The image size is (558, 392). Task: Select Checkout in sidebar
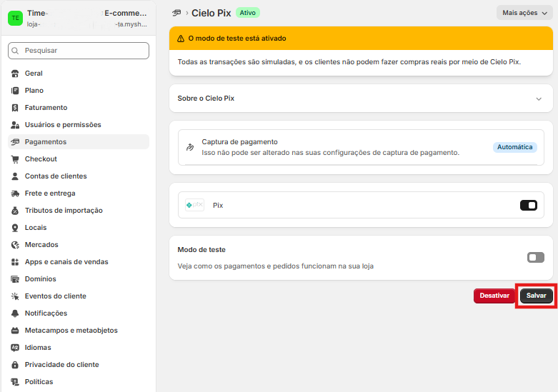(79, 159)
